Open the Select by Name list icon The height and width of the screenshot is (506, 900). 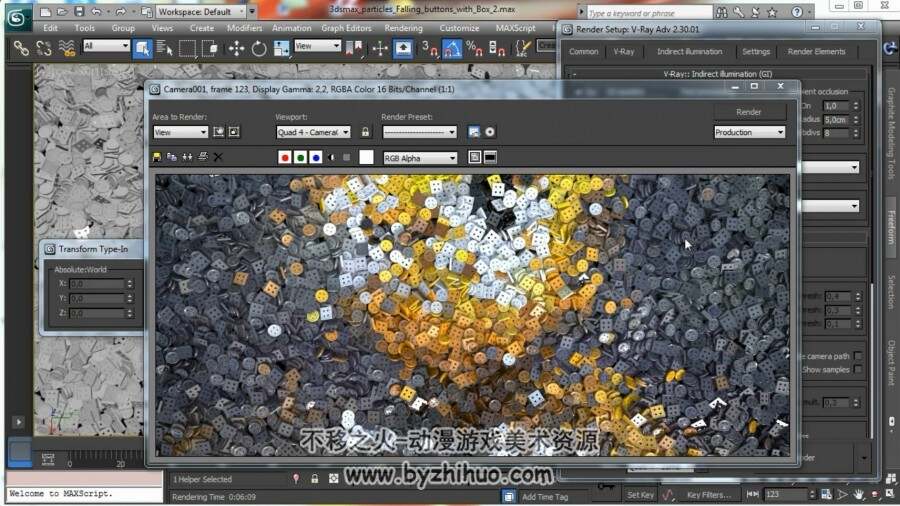[x=164, y=49]
